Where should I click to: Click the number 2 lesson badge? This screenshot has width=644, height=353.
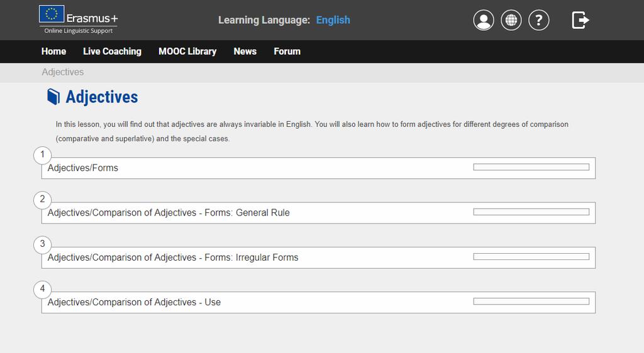[x=42, y=200]
